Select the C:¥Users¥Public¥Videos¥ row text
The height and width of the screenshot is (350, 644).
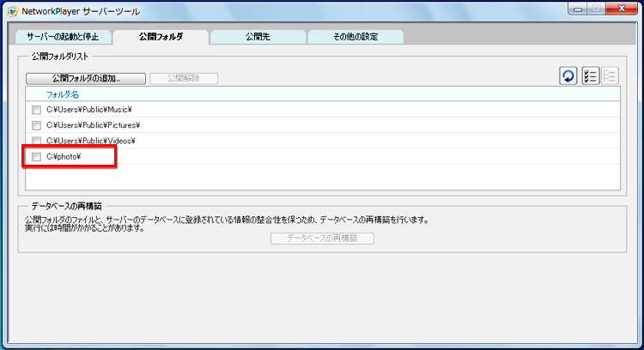[x=91, y=141]
